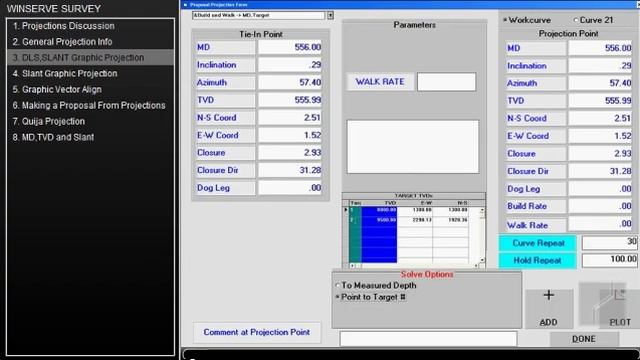
Task: Click Projection Point MD value field
Action: pyautogui.click(x=600, y=48)
